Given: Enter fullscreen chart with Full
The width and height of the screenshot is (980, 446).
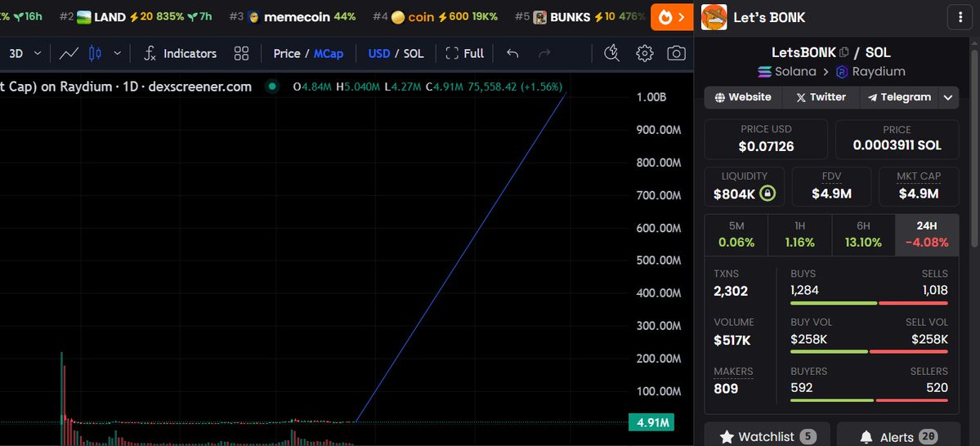Looking at the screenshot, I should point(465,54).
